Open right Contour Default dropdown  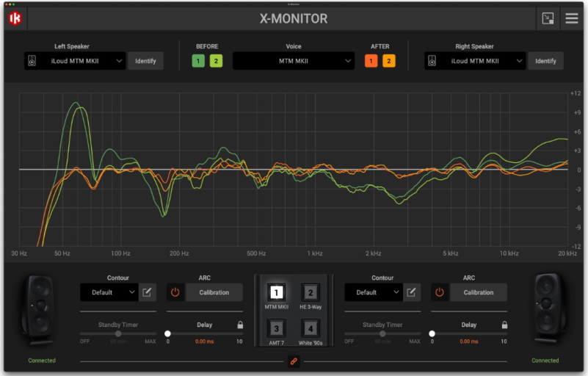pos(374,292)
